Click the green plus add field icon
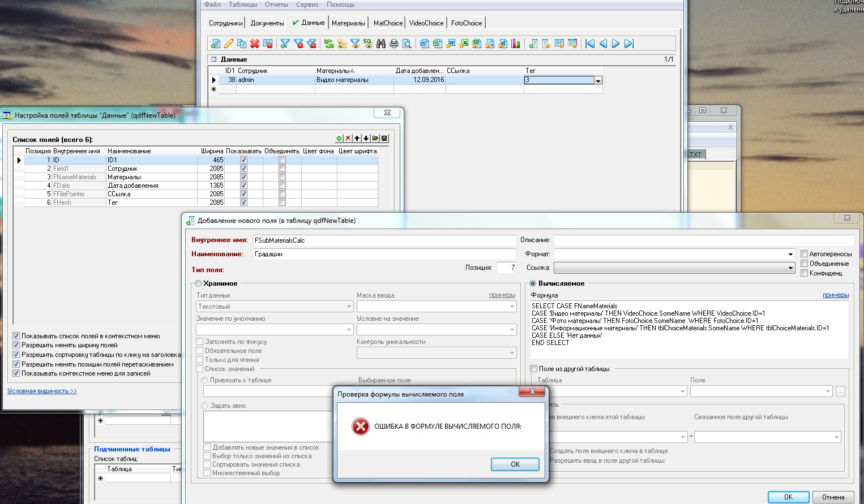 [339, 139]
